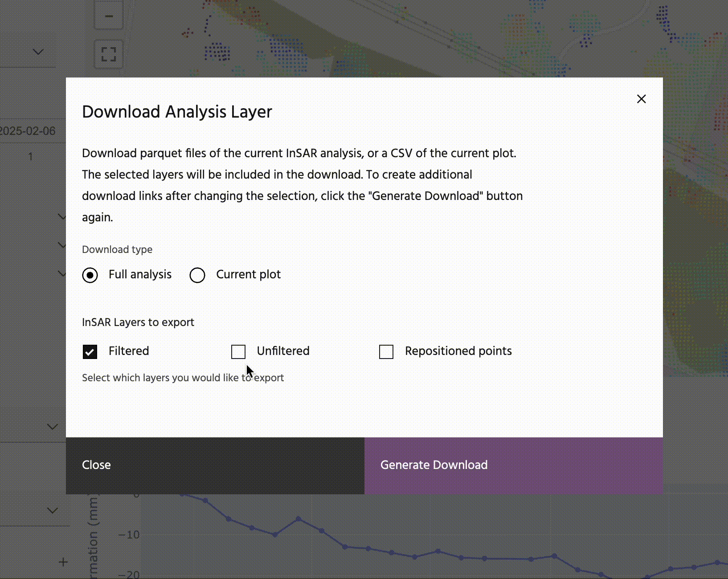Click the Filtered label text
The image size is (728, 579).
pyautogui.click(x=129, y=351)
